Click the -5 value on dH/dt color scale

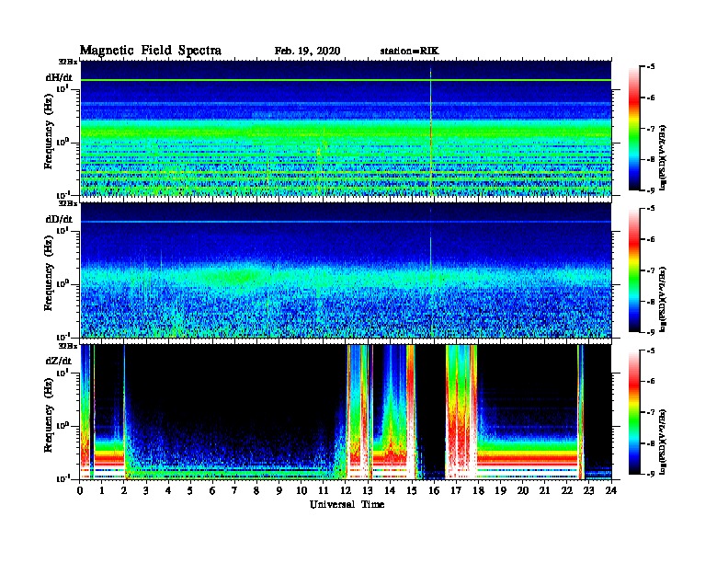(651, 67)
